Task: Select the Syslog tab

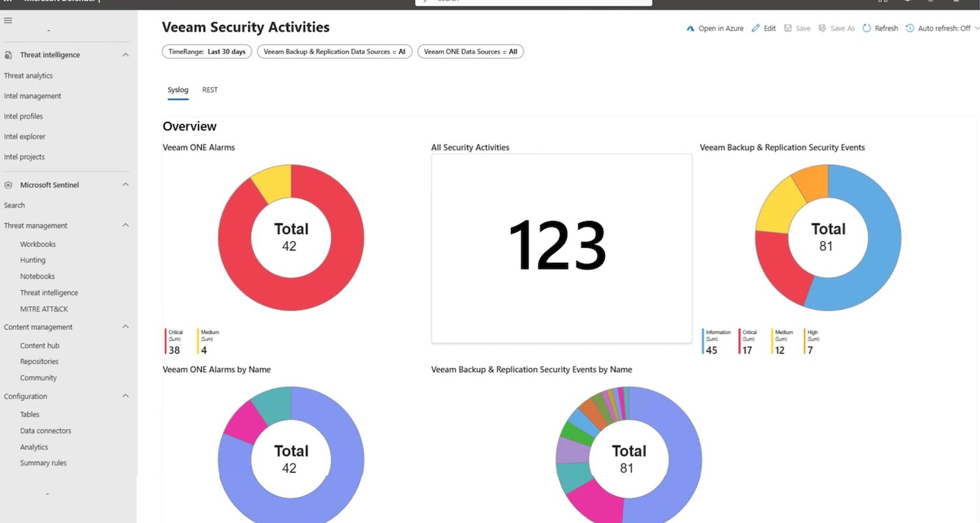Action: [178, 90]
